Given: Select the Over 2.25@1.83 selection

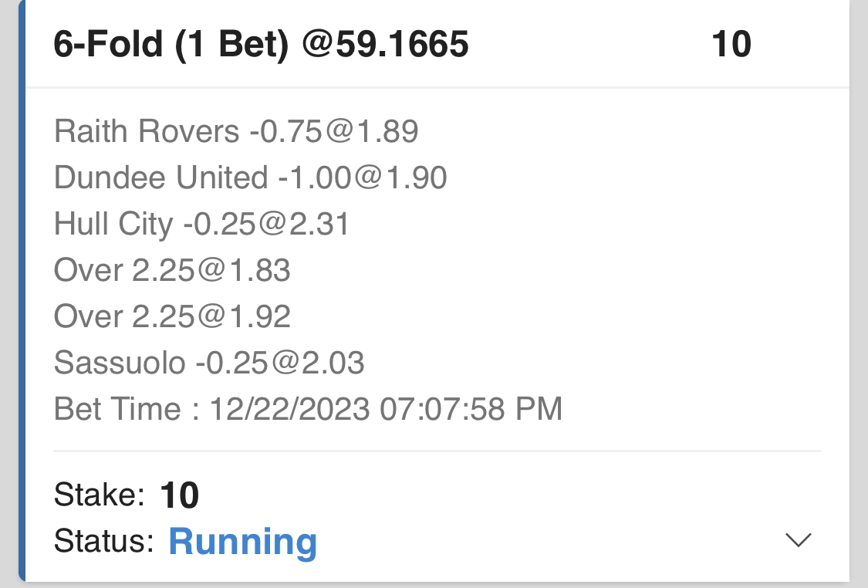Looking at the screenshot, I should coord(172,270).
